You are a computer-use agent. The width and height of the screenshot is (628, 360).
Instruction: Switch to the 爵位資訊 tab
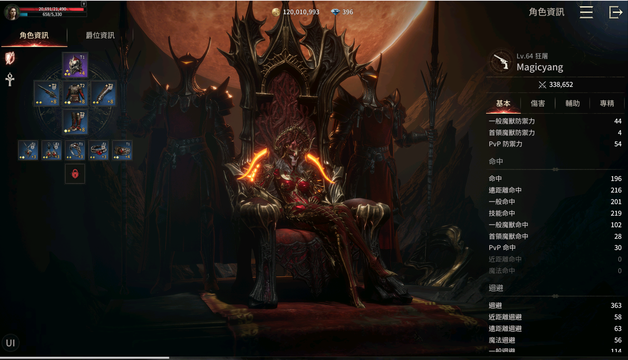[x=100, y=35]
